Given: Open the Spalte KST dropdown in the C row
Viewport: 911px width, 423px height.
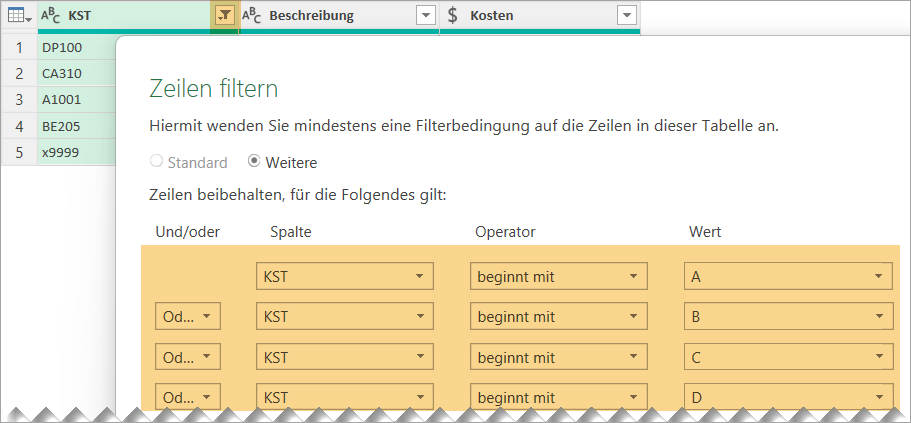Looking at the screenshot, I should coord(345,356).
